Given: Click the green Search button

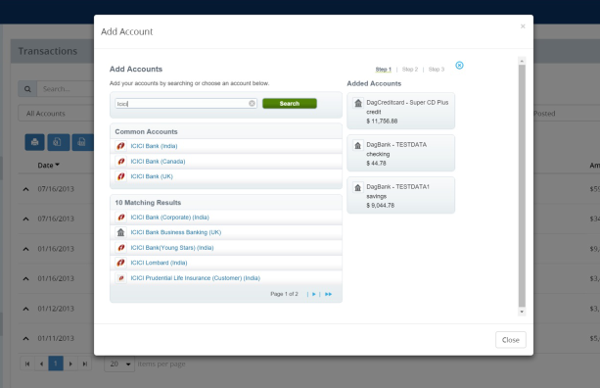Looking at the screenshot, I should (289, 103).
